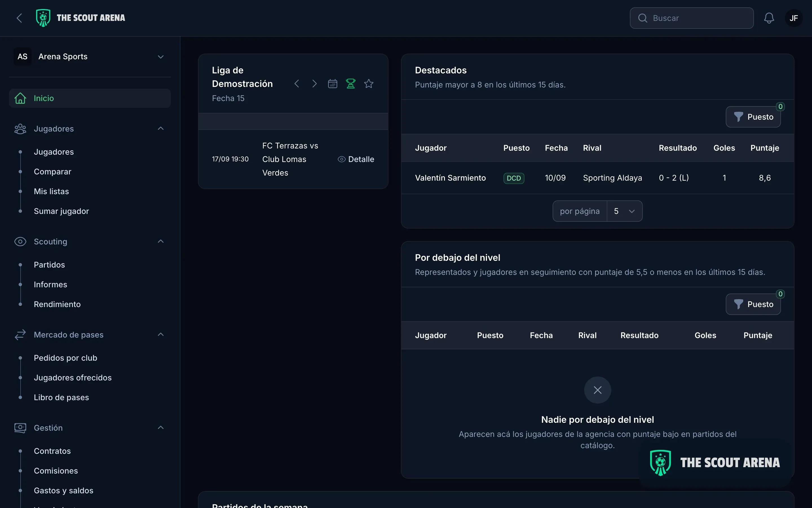Click the back arrow in the header
The width and height of the screenshot is (812, 508).
(x=19, y=18)
